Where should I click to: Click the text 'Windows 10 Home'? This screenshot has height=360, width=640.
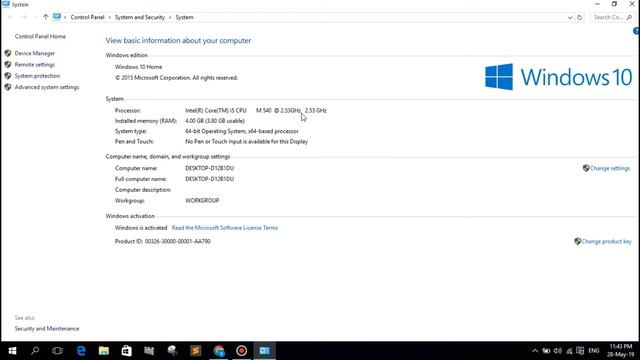[138, 67]
